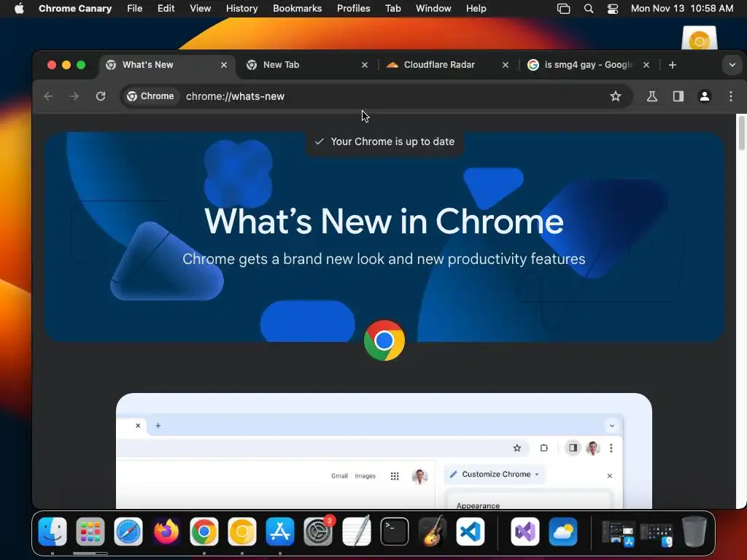Open the File menu

tap(135, 9)
